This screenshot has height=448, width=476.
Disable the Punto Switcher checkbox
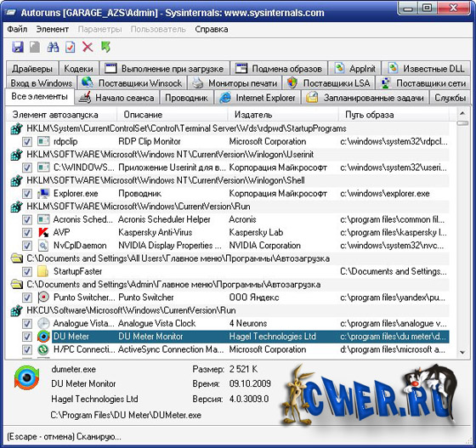[x=27, y=298]
